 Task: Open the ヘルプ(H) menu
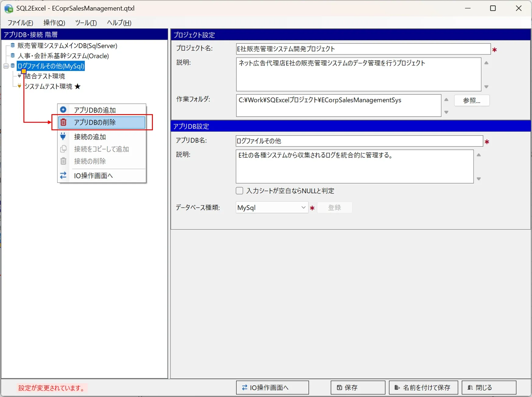(119, 23)
